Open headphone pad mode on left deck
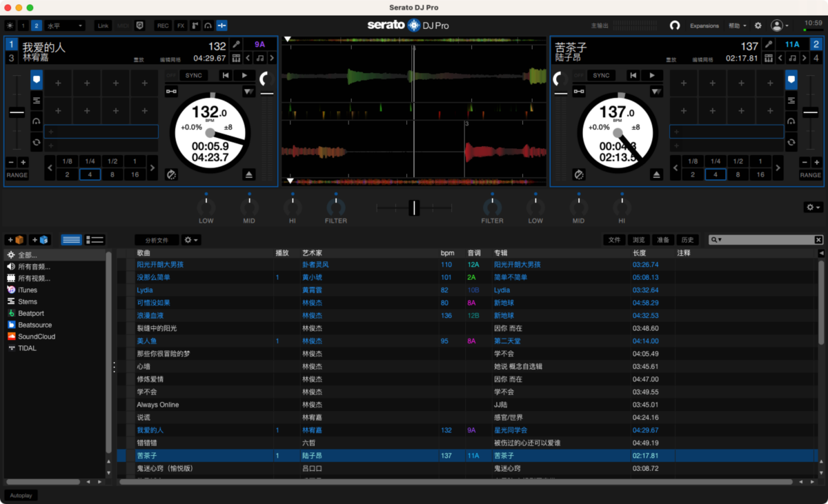Image resolution: width=828 pixels, height=504 pixels. (37, 121)
